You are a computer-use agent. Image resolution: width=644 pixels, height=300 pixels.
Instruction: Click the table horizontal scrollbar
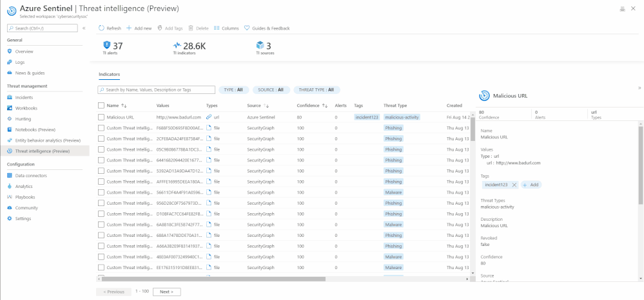tap(213, 279)
